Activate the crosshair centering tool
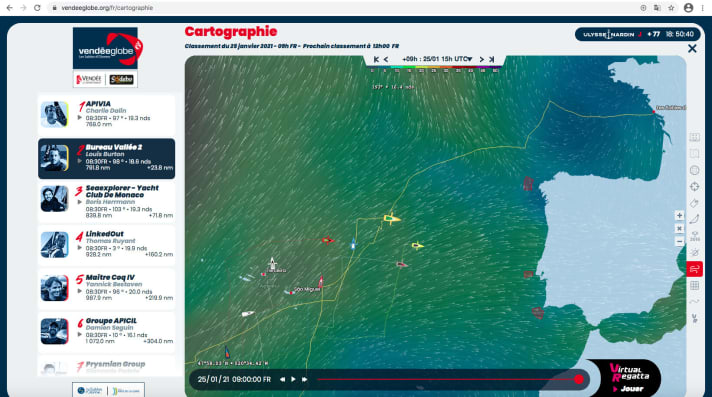This screenshot has height=397, width=712. (694, 187)
